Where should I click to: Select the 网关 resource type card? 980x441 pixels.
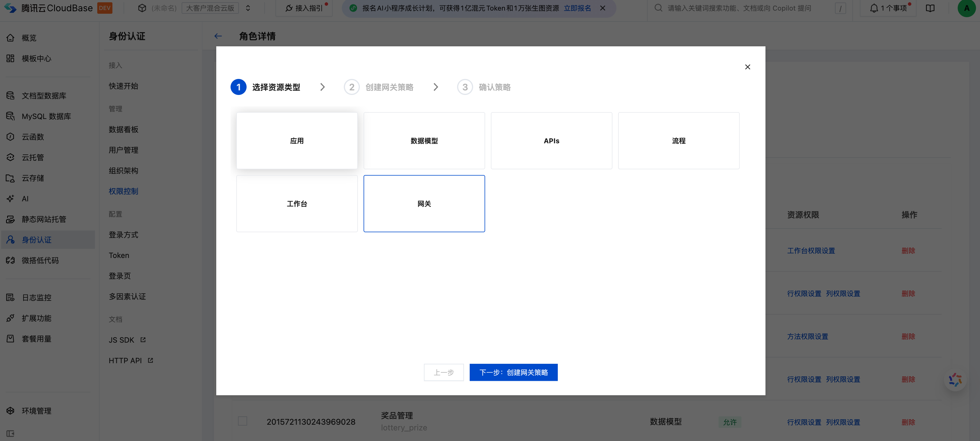click(x=424, y=204)
